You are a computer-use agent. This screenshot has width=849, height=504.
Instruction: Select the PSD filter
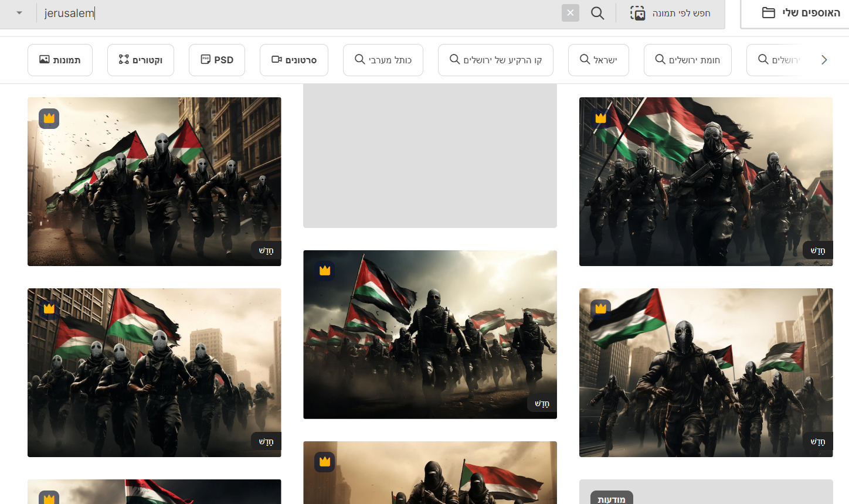click(x=217, y=60)
